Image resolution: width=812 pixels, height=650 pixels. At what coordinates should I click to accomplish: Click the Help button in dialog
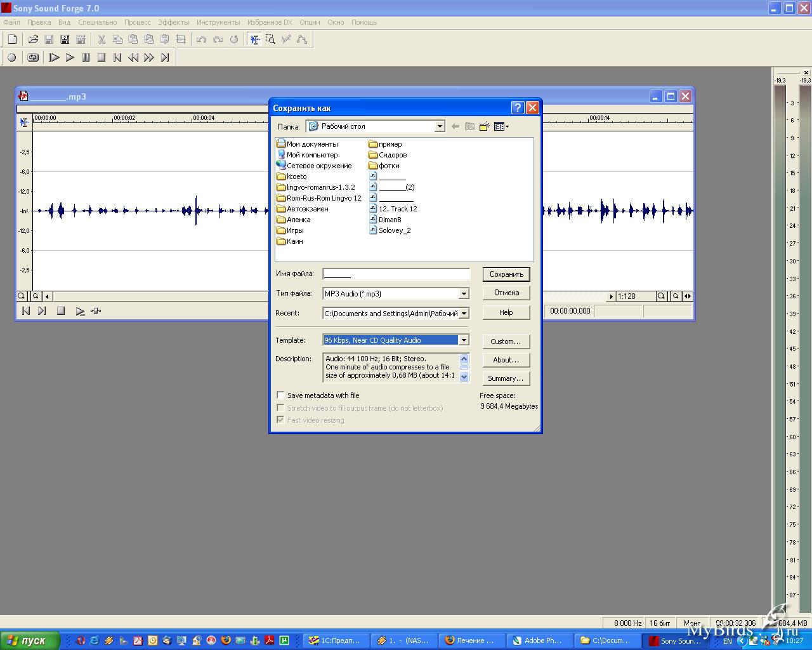coord(506,312)
